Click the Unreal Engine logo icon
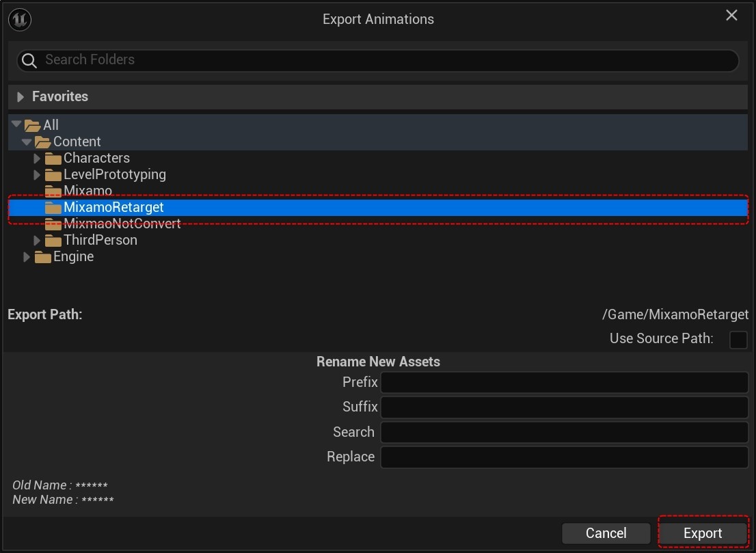This screenshot has height=553, width=756. pyautogui.click(x=20, y=19)
